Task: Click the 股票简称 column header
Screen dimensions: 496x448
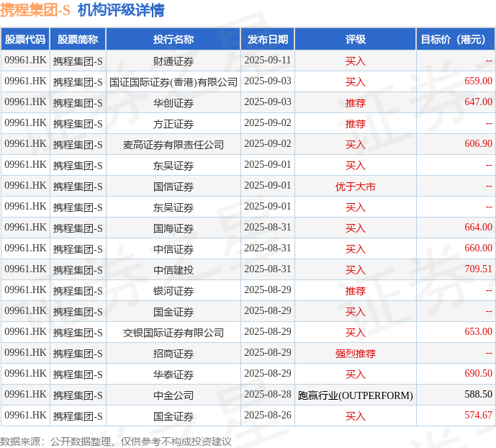Action: tap(78, 39)
